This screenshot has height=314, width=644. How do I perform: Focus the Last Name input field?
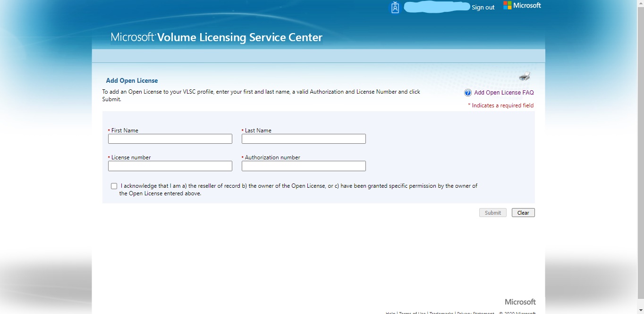click(304, 139)
